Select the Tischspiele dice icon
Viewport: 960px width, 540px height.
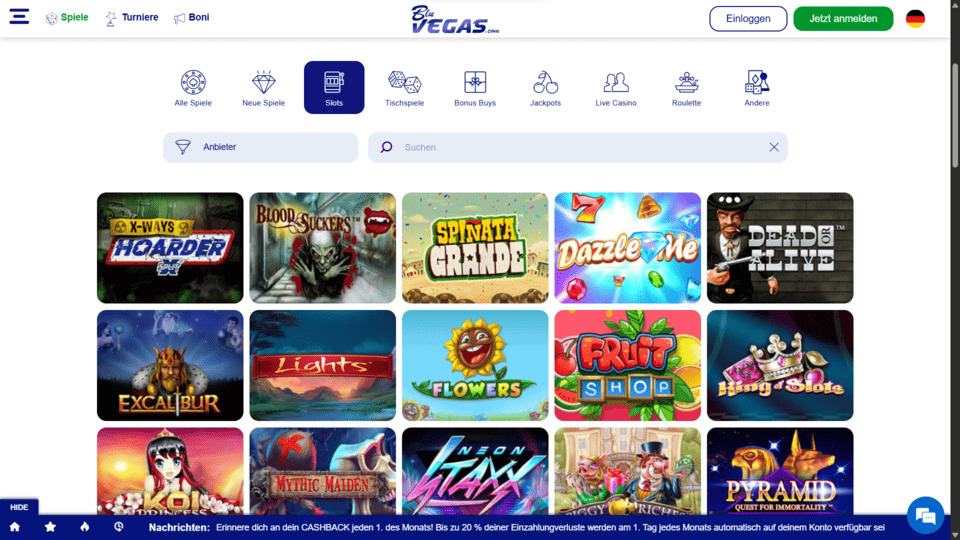pos(404,82)
